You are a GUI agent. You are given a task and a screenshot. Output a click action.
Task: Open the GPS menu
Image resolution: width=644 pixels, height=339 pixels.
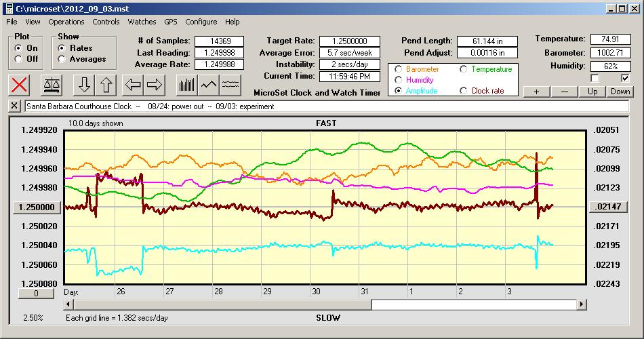coord(170,22)
